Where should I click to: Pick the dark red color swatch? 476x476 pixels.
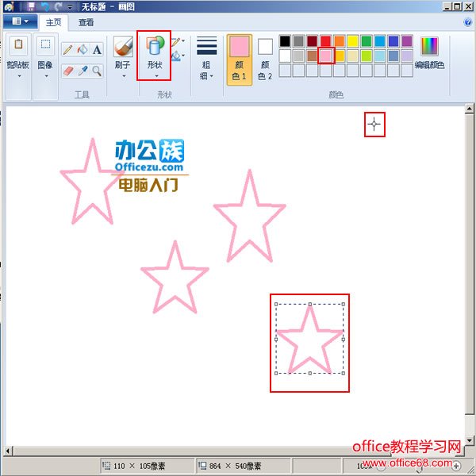(312, 41)
